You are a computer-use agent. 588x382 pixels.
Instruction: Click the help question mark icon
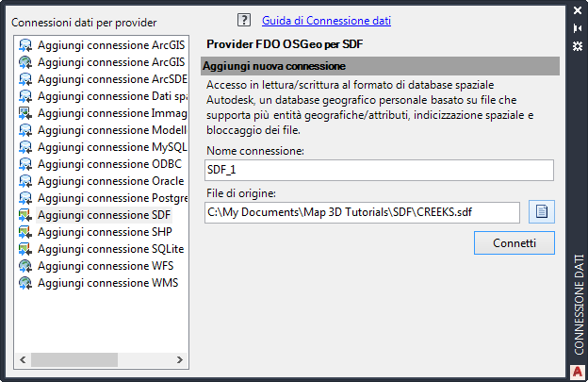click(245, 20)
